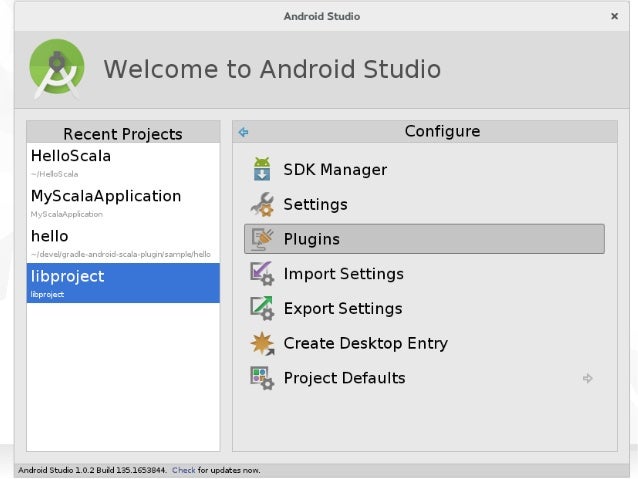
Task: Click the SDK Manager android icon
Action: [x=262, y=169]
